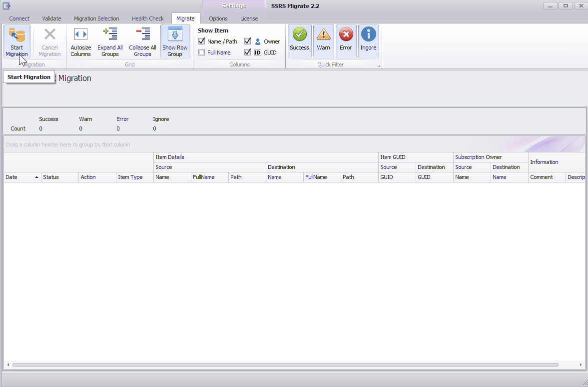Click the horizontal scrollbar thumb

(x=285, y=365)
